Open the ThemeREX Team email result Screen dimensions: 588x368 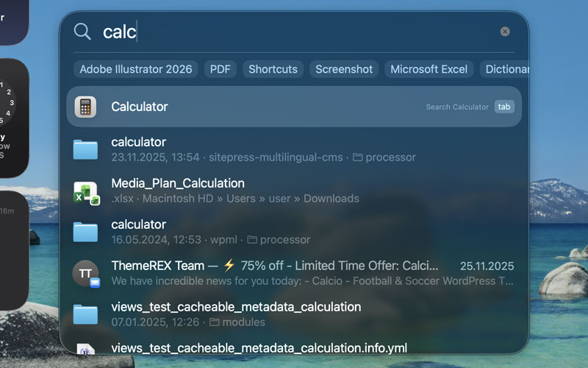294,273
